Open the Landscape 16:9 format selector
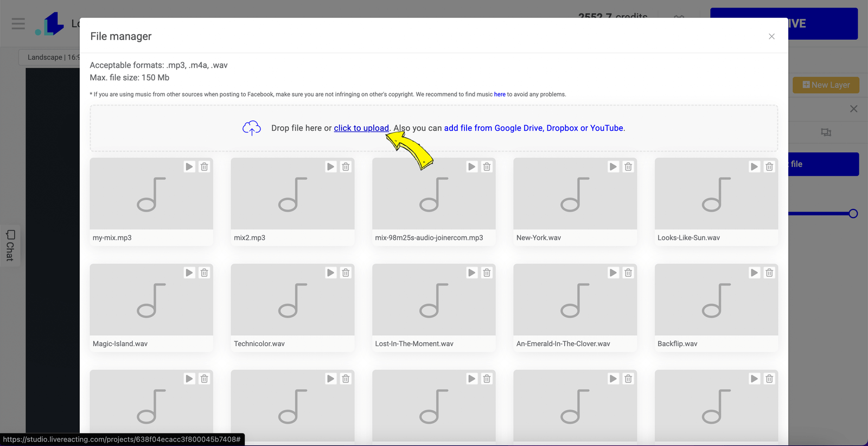 click(x=49, y=58)
